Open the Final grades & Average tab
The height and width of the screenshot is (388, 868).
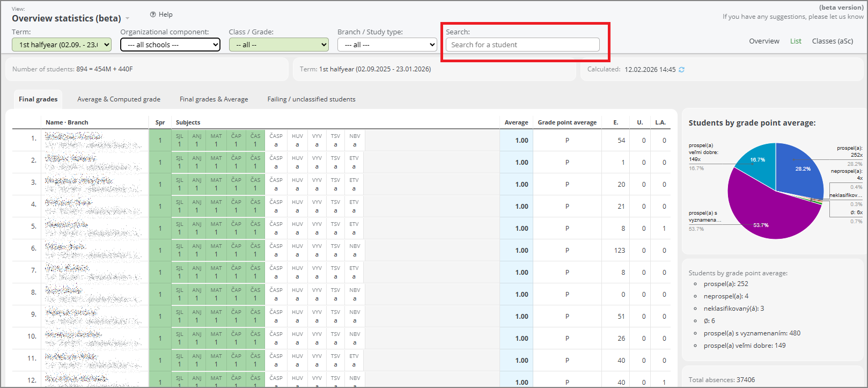pos(214,99)
